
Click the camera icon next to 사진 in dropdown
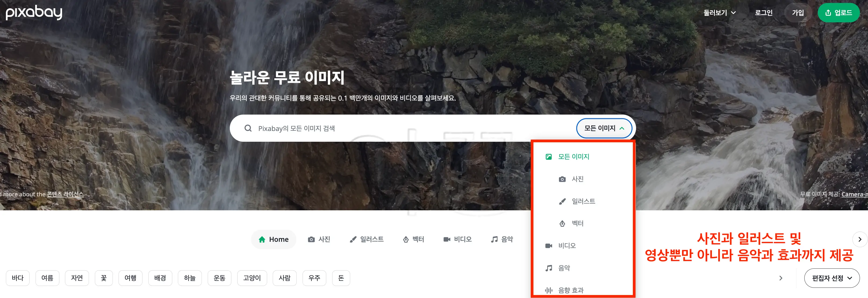pos(562,179)
